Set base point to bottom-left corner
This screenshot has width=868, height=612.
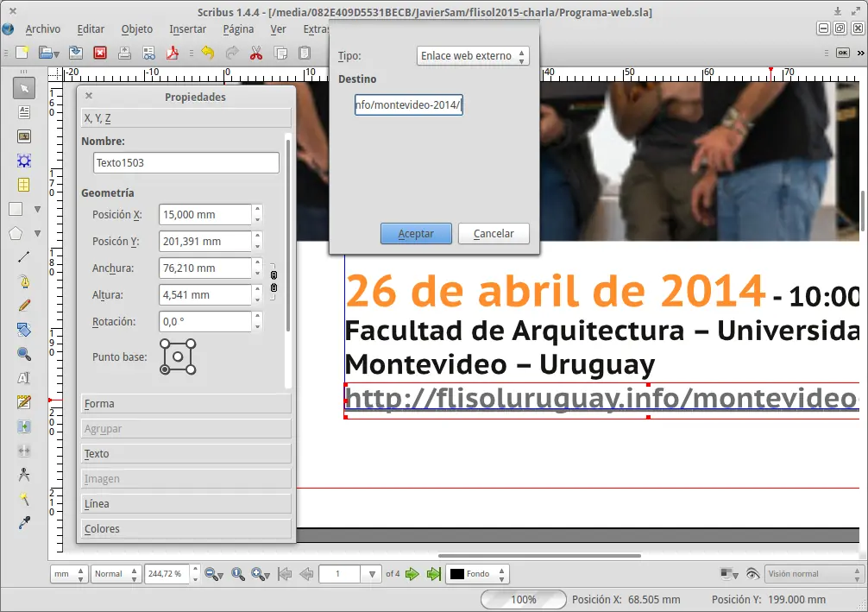[x=165, y=369]
